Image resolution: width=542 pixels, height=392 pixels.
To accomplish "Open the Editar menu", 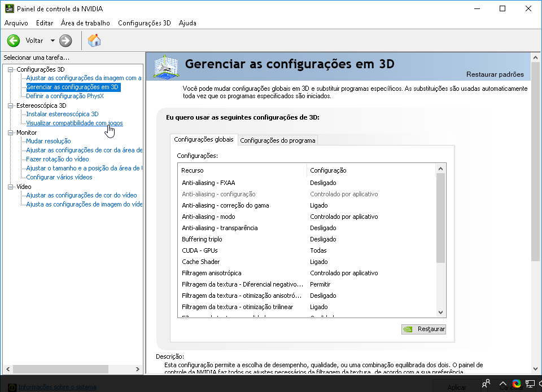I will [45, 23].
